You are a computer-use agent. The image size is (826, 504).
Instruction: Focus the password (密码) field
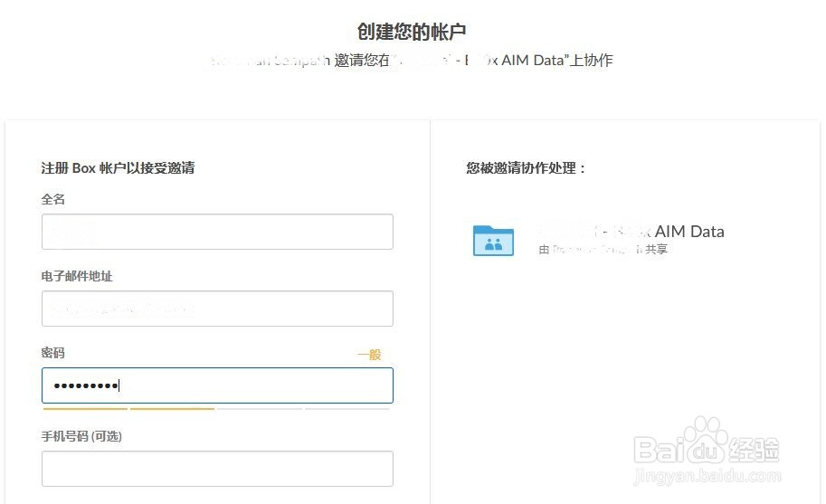[217, 385]
